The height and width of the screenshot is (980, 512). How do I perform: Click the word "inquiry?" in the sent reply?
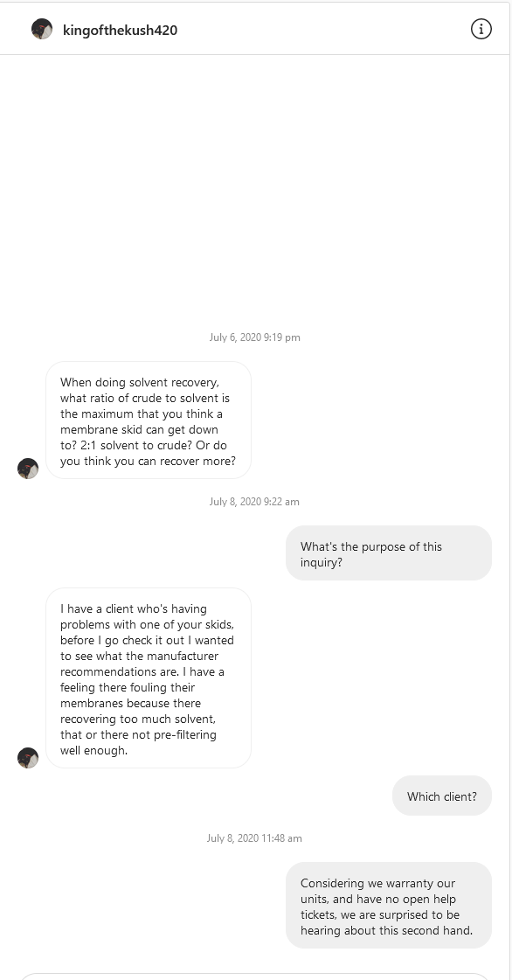click(322, 562)
